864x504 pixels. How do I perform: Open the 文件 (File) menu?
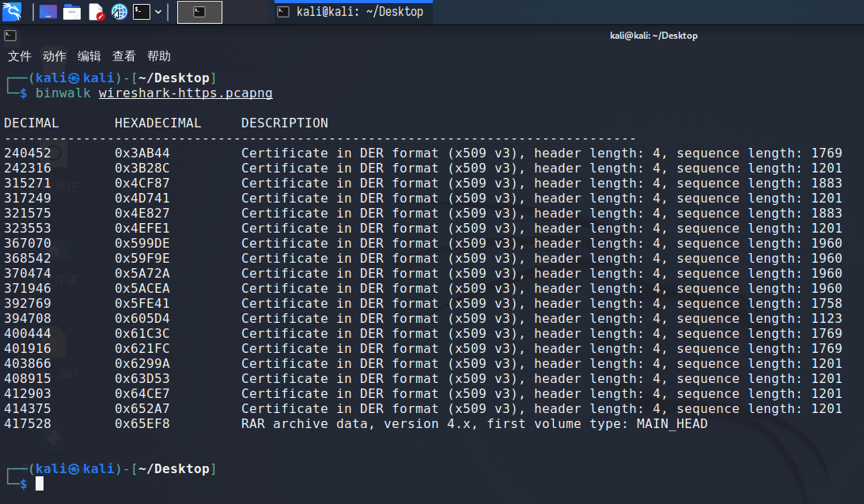click(20, 56)
